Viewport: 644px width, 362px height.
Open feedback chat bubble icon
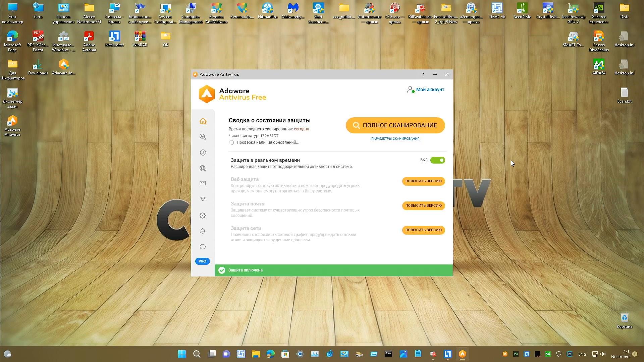pos(203,247)
